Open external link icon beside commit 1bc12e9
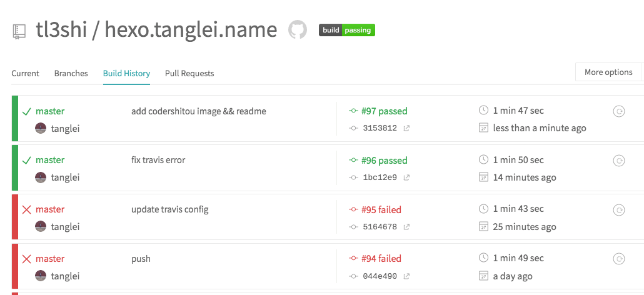 coord(406,177)
